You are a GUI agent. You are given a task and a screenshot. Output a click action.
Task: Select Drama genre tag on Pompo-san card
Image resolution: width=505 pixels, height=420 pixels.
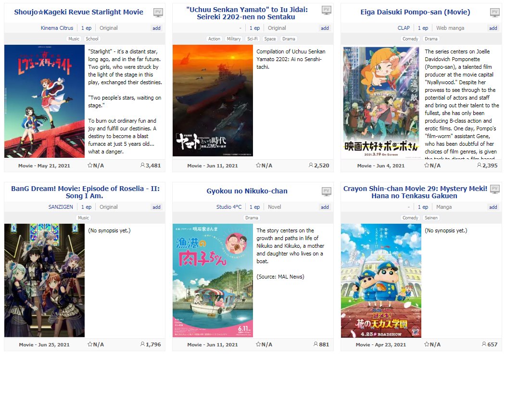click(431, 38)
